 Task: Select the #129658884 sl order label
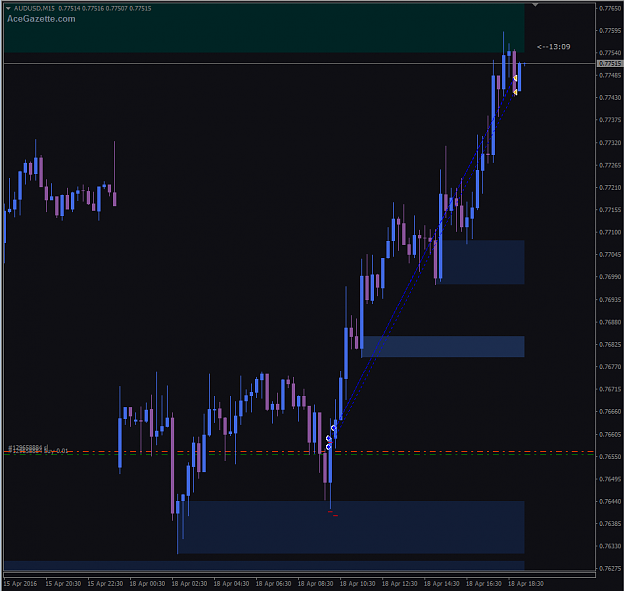tap(28, 448)
